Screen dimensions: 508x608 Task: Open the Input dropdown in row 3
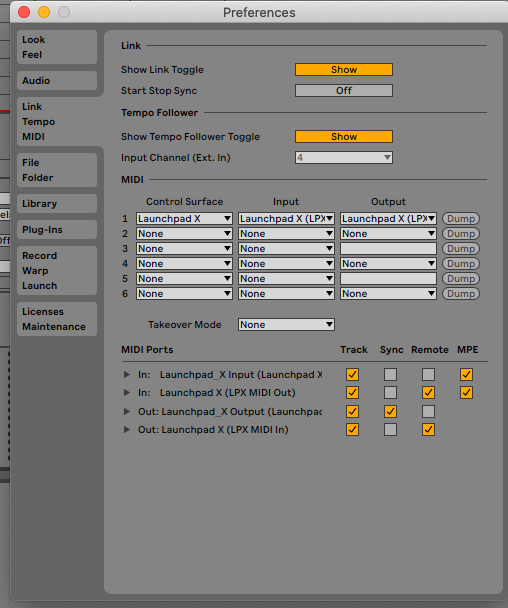[286, 249]
